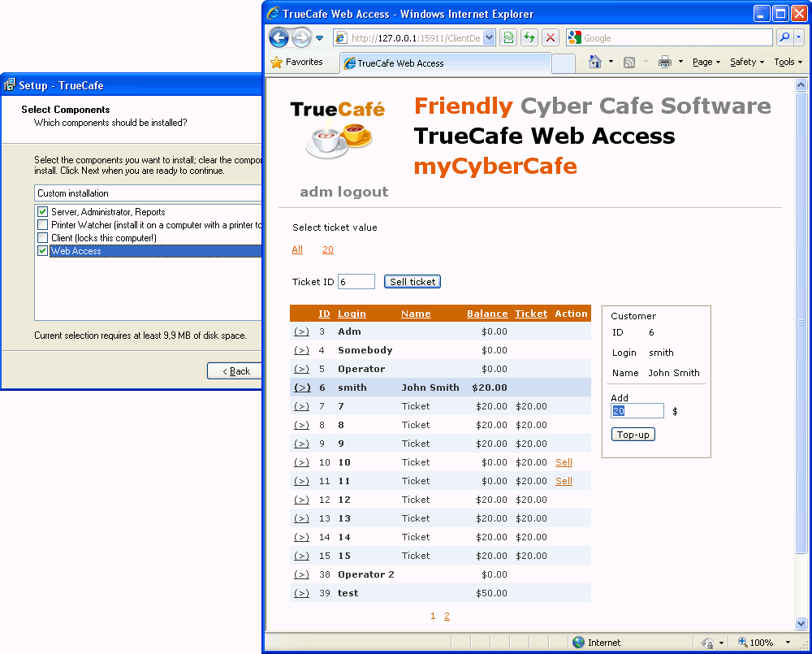Screen dimensions: 812x654
Task: Click the Sell ticket button
Action: tap(412, 281)
